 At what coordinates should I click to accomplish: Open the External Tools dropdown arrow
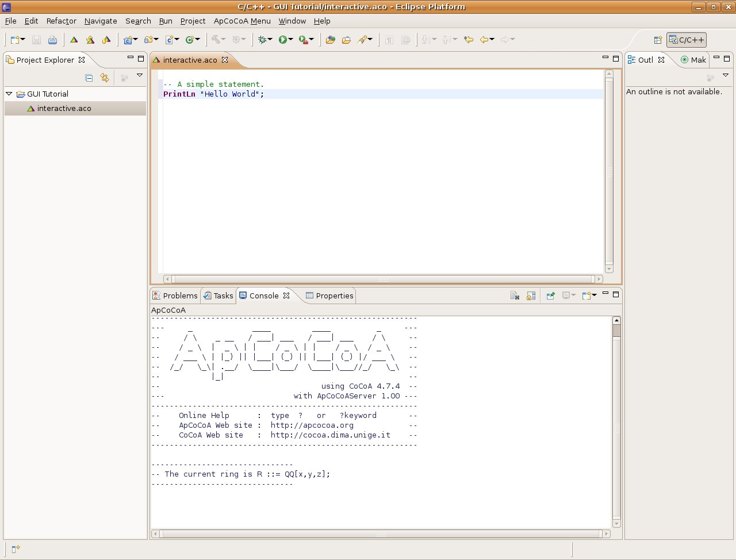click(x=312, y=40)
